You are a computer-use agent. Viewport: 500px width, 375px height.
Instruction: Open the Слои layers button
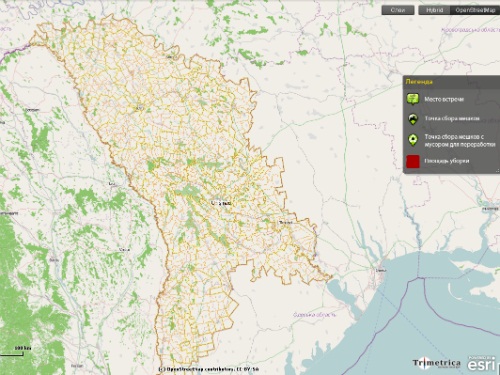click(x=398, y=10)
